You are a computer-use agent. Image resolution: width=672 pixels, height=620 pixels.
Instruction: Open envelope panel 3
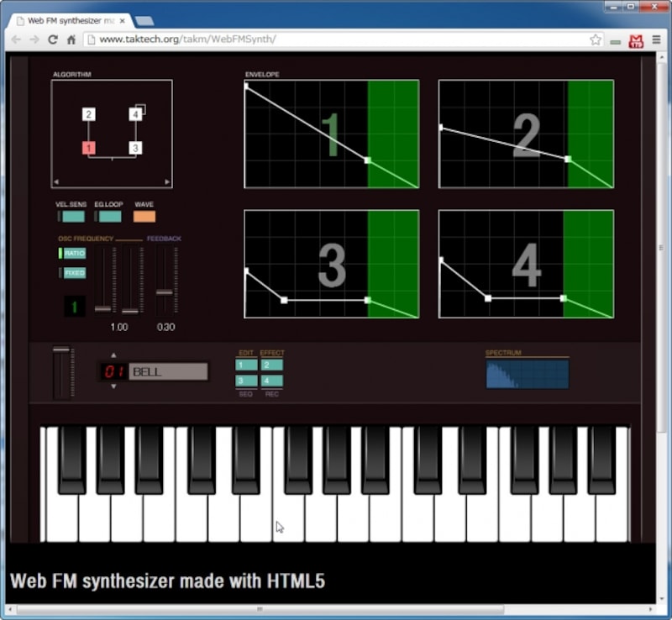pyautogui.click(x=331, y=263)
